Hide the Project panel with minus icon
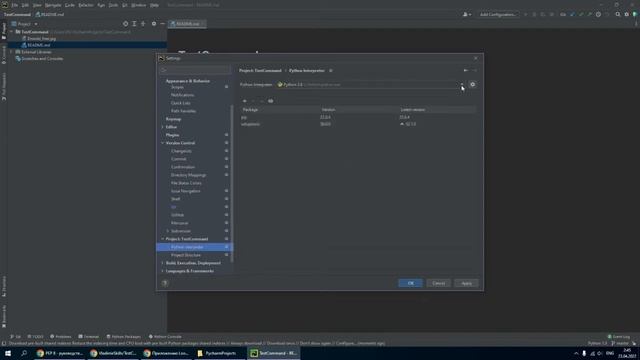This screenshot has height=360, width=640. click(x=162, y=24)
